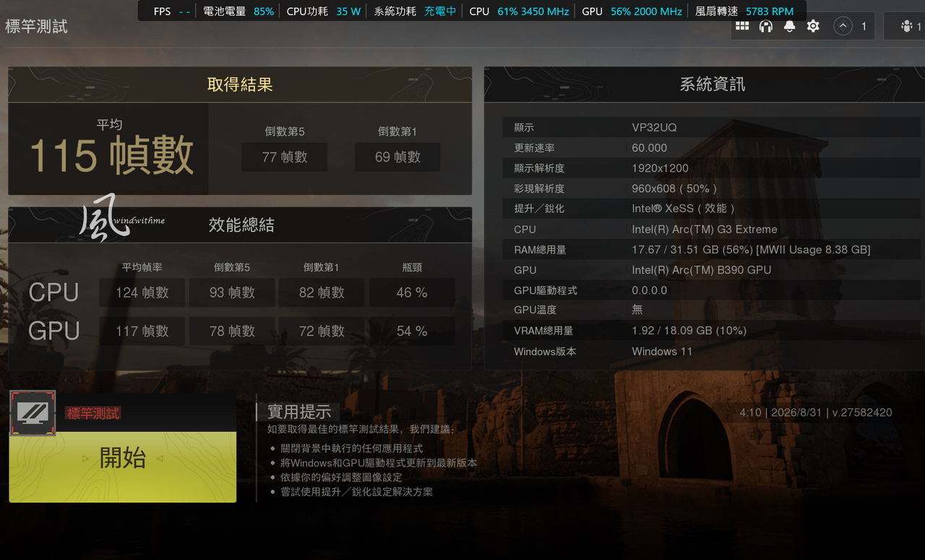925x560 pixels.
Task: Click the player rank emblem icon
Action: [843, 26]
